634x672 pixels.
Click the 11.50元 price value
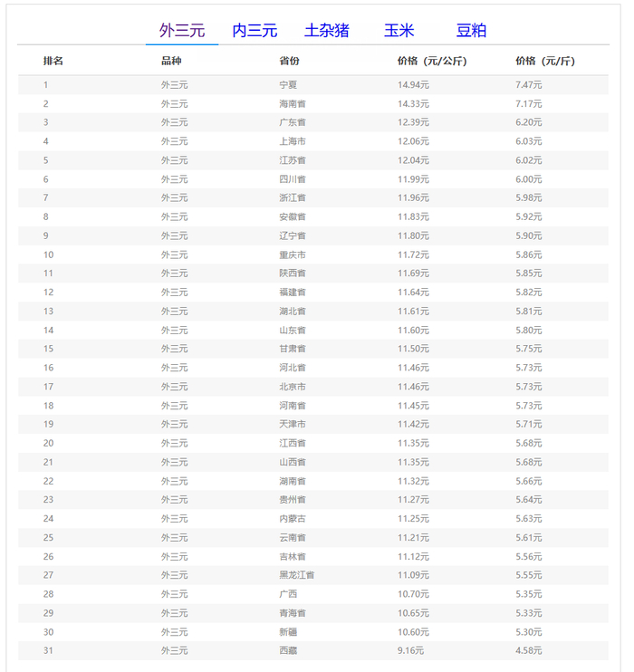(x=413, y=349)
